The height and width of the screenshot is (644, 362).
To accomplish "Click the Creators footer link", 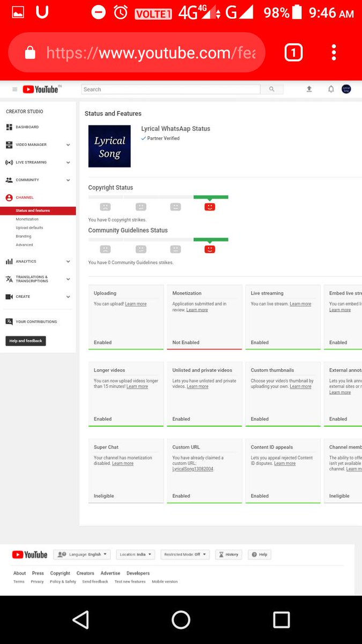I will click(x=85, y=573).
